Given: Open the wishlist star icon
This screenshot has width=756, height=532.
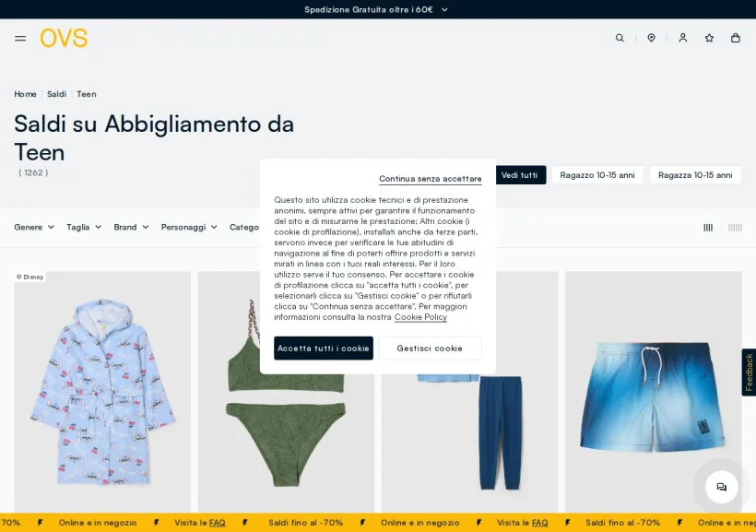Looking at the screenshot, I should click(709, 38).
